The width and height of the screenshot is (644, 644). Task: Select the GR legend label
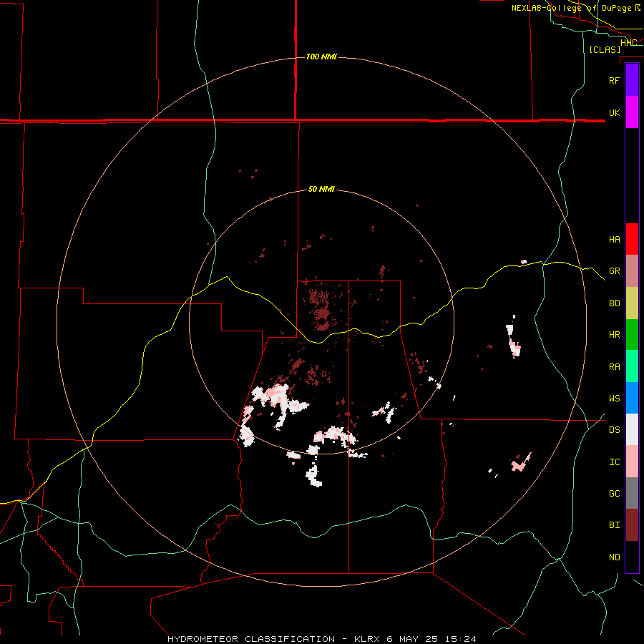click(x=614, y=271)
